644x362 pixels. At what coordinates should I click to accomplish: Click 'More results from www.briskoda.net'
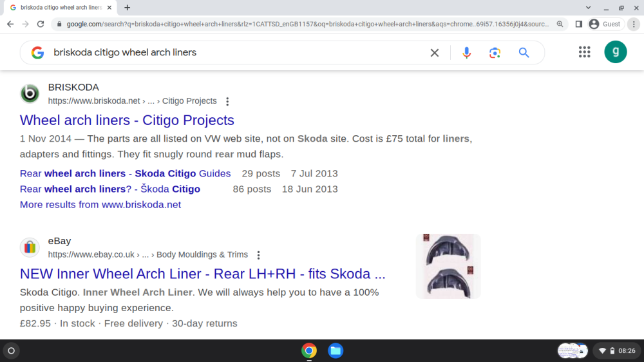[100, 205]
